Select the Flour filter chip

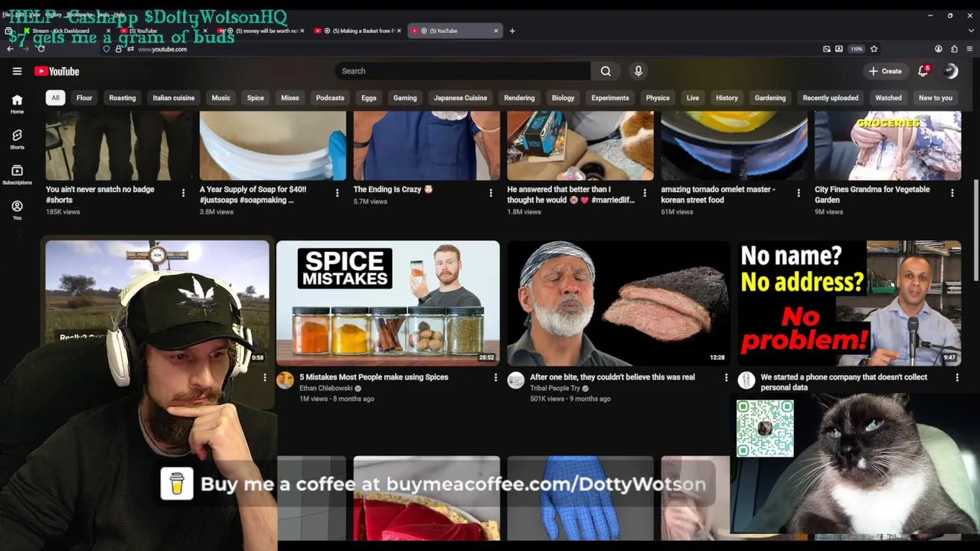[84, 98]
